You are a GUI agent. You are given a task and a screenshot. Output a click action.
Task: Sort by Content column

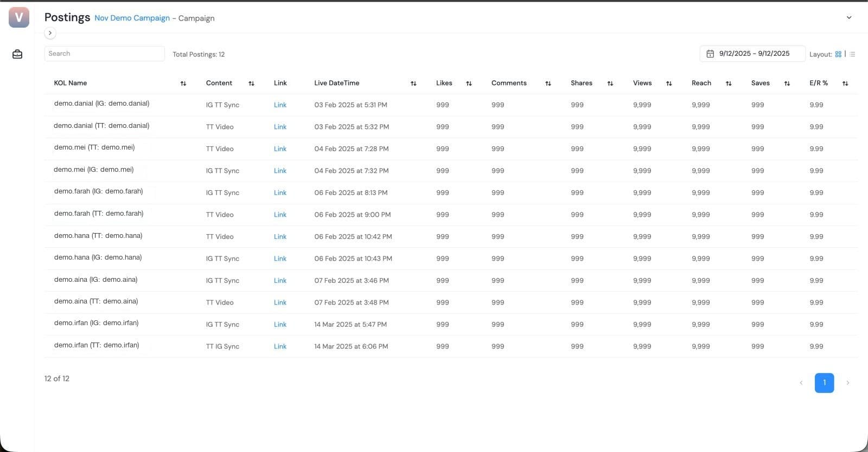[x=251, y=83]
